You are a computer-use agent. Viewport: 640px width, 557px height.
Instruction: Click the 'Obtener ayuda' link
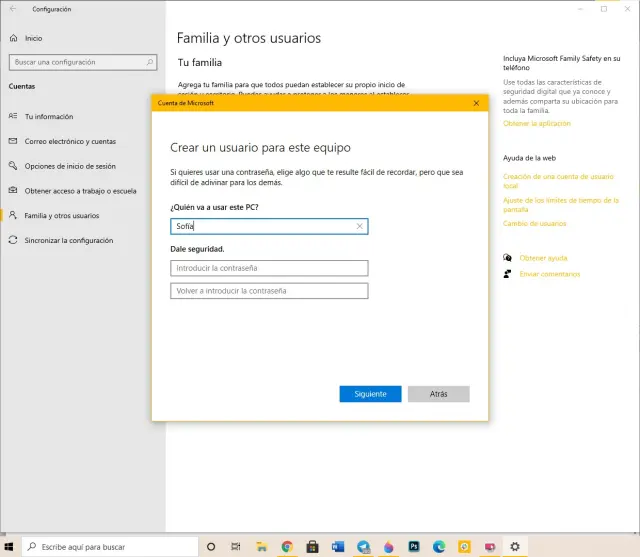pyautogui.click(x=543, y=258)
